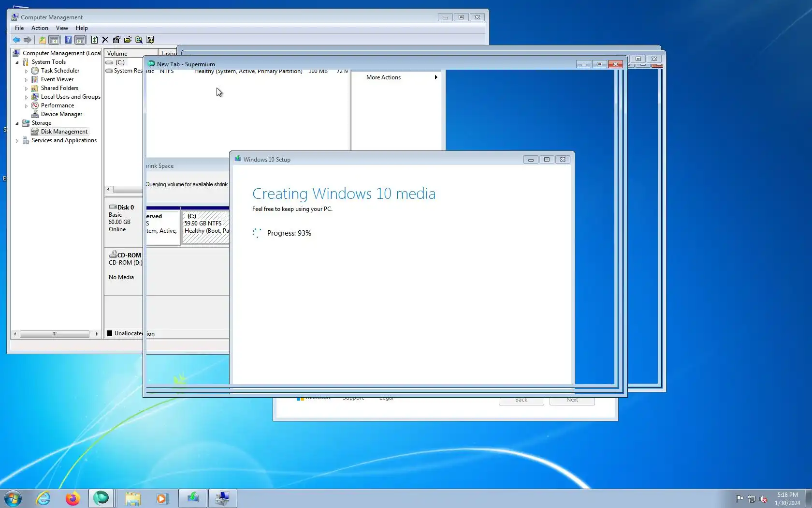Click the Next button behind Setup window
The height and width of the screenshot is (508, 812).
coord(572,401)
